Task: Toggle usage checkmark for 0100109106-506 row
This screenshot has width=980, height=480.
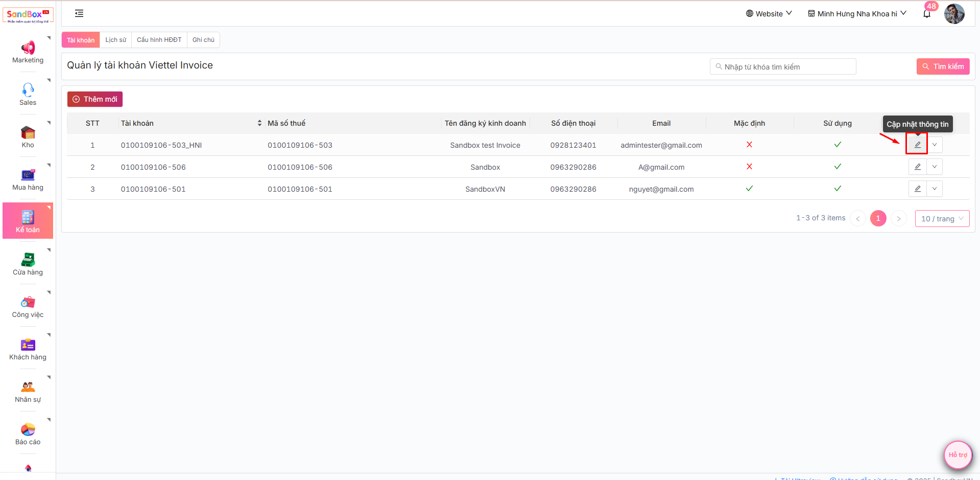Action: point(838,167)
